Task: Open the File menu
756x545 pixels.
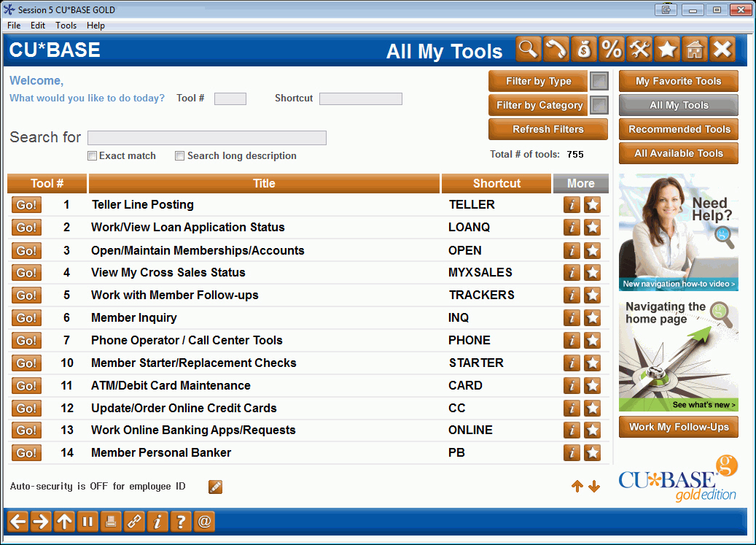Action: 13,25
